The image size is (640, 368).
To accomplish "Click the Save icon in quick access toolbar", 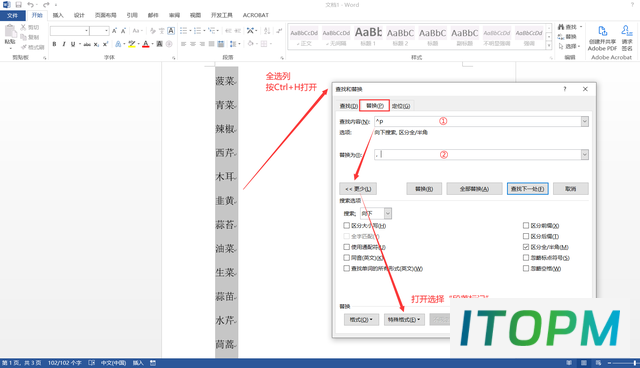I will coord(18,4).
